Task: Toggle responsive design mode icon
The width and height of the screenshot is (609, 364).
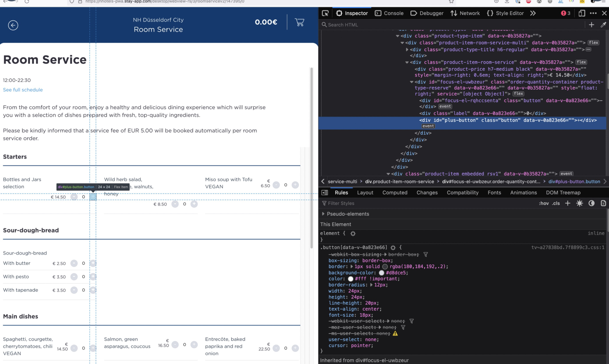Action: [x=581, y=13]
